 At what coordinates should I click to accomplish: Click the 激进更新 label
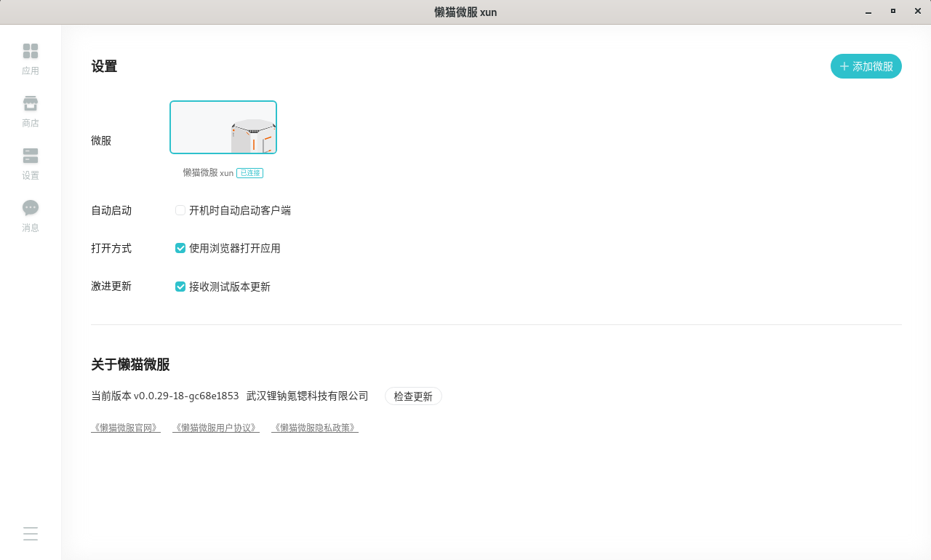111,287
